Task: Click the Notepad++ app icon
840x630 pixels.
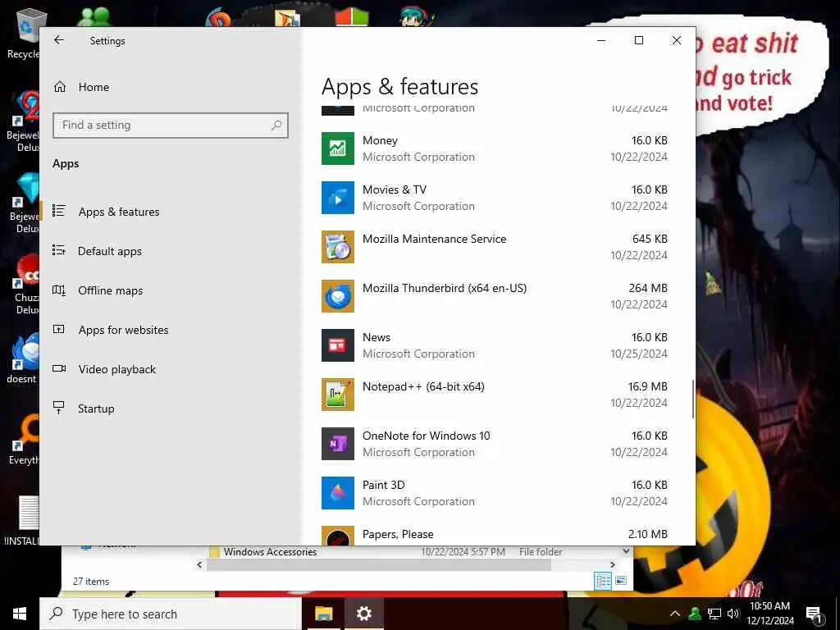Action: tap(337, 395)
